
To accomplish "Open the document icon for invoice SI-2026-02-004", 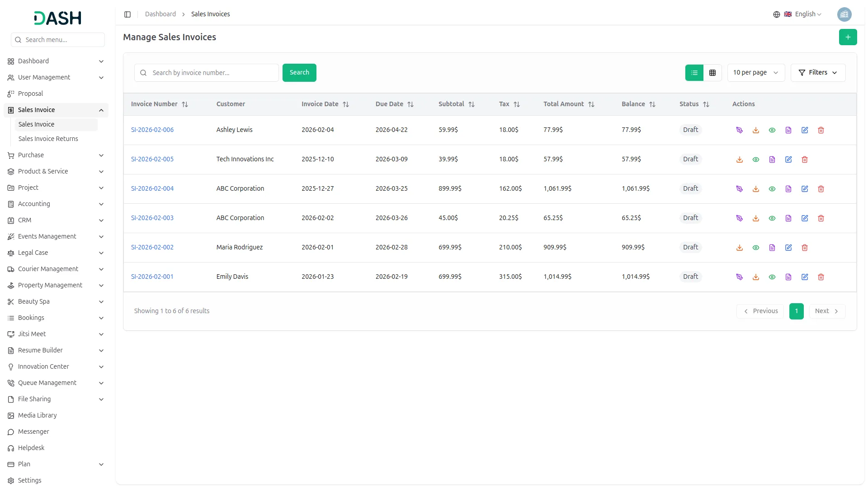I will 788,189.
